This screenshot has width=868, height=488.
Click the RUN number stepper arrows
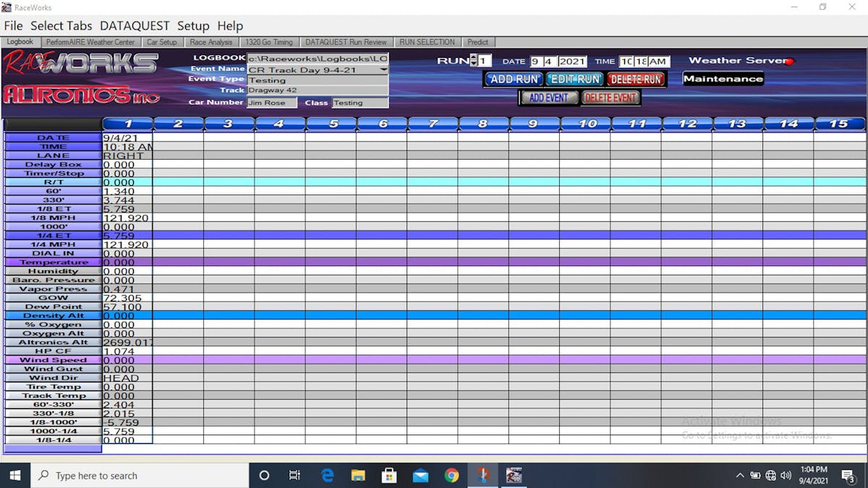473,61
